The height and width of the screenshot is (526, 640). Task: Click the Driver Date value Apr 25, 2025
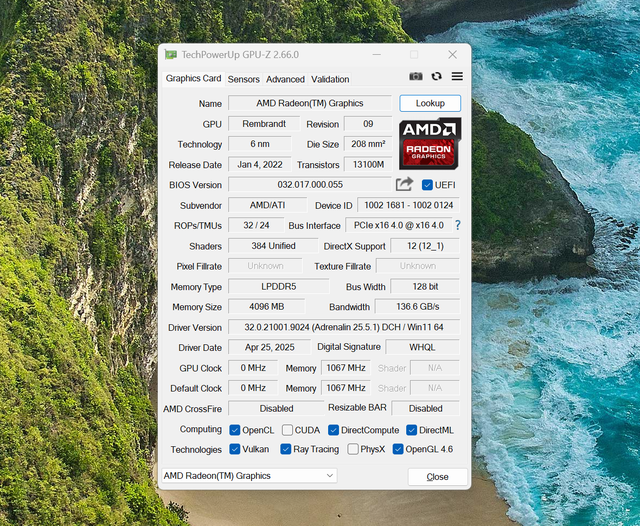tap(269, 347)
